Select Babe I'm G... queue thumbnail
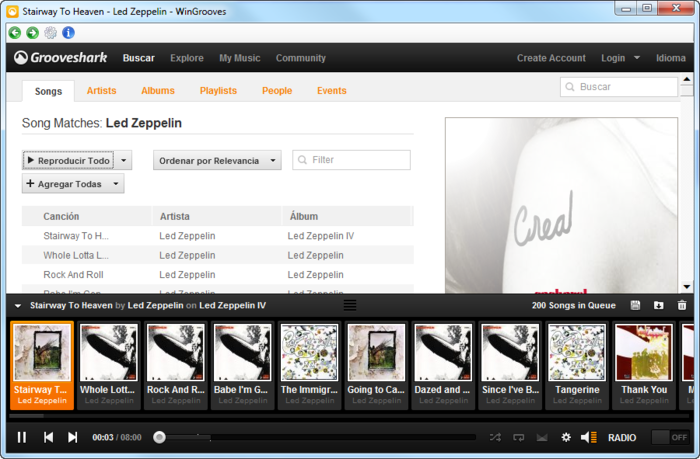The height and width of the screenshot is (459, 700). [x=243, y=365]
